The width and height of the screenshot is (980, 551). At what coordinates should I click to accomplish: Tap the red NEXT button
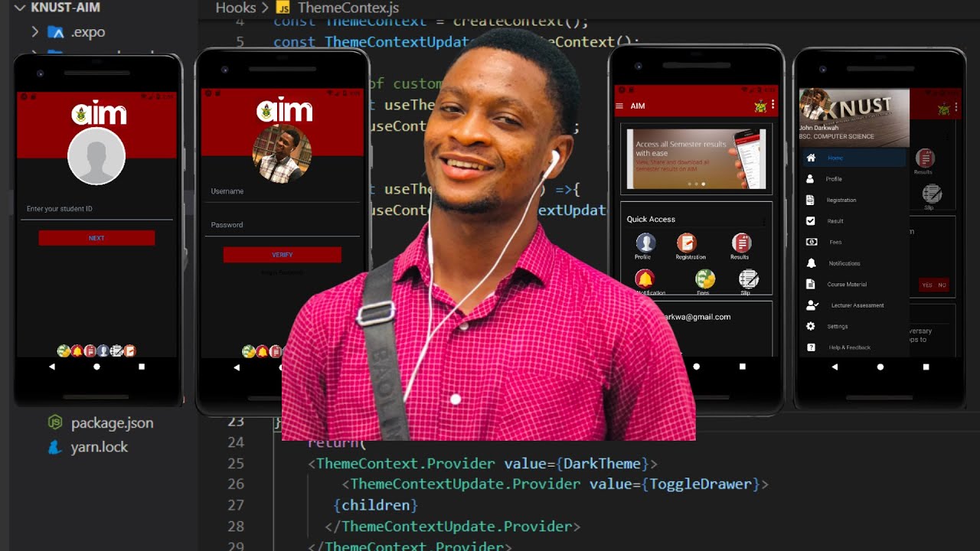96,238
